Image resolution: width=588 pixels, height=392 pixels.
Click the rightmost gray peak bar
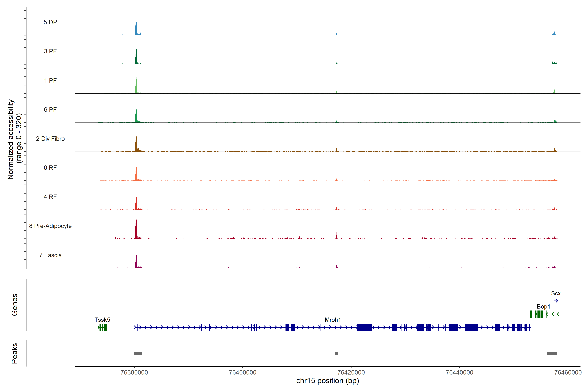[552, 353]
